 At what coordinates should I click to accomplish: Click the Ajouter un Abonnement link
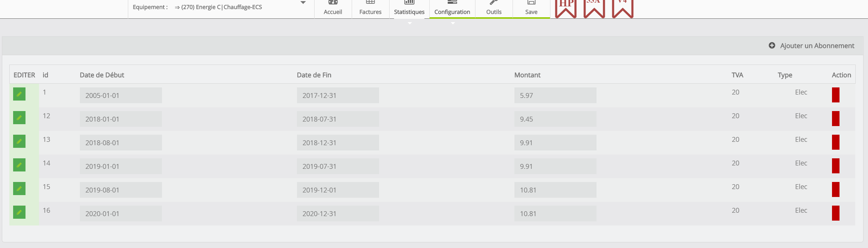click(817, 46)
